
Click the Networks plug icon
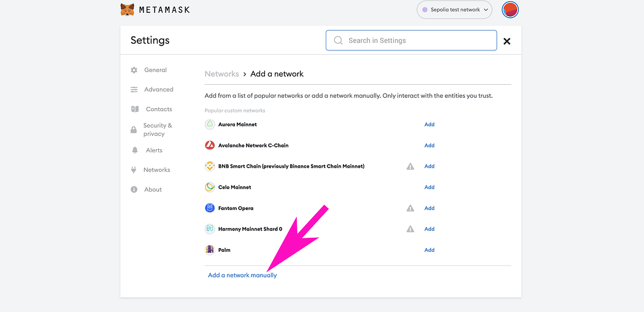coord(134,170)
